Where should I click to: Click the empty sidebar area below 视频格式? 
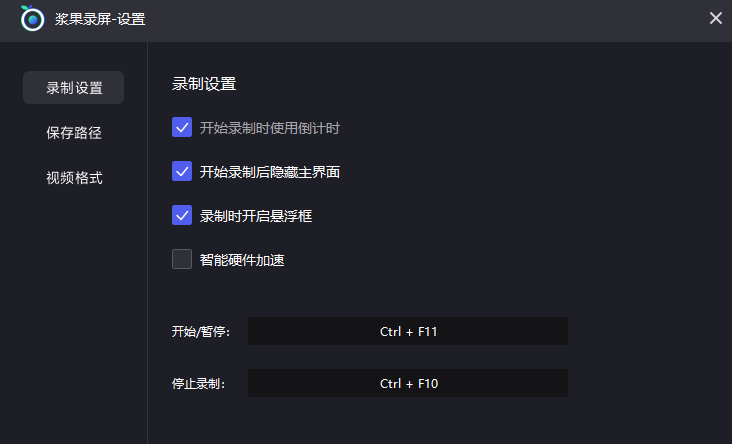74,320
